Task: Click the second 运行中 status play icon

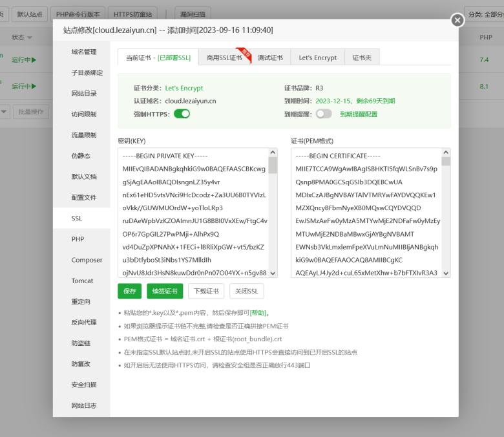Action: pos(34,86)
